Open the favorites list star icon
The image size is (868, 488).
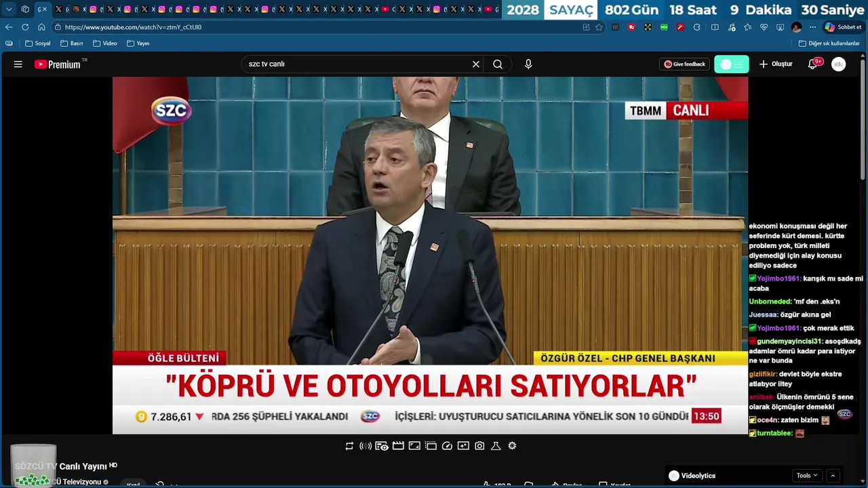(747, 27)
